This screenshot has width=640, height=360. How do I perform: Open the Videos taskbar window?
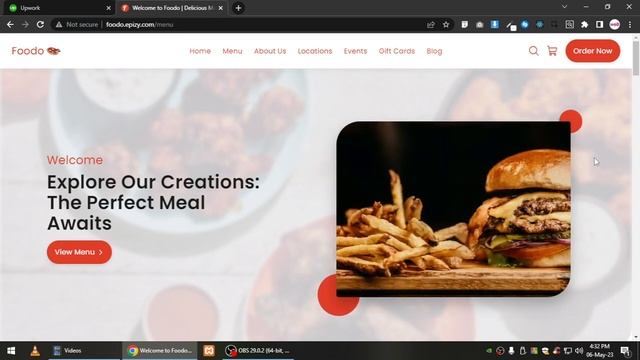pyautogui.click(x=84, y=351)
